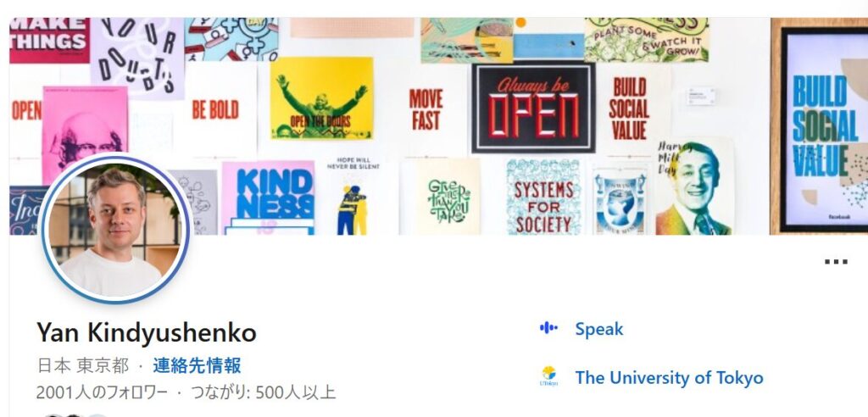Click the KINDNESS poster in cover image

point(268,197)
